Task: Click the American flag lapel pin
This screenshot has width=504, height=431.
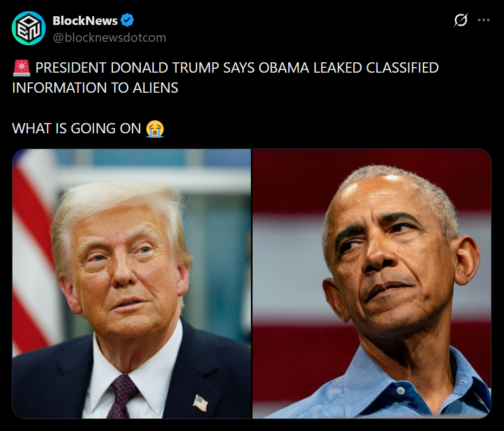Action: [x=201, y=403]
